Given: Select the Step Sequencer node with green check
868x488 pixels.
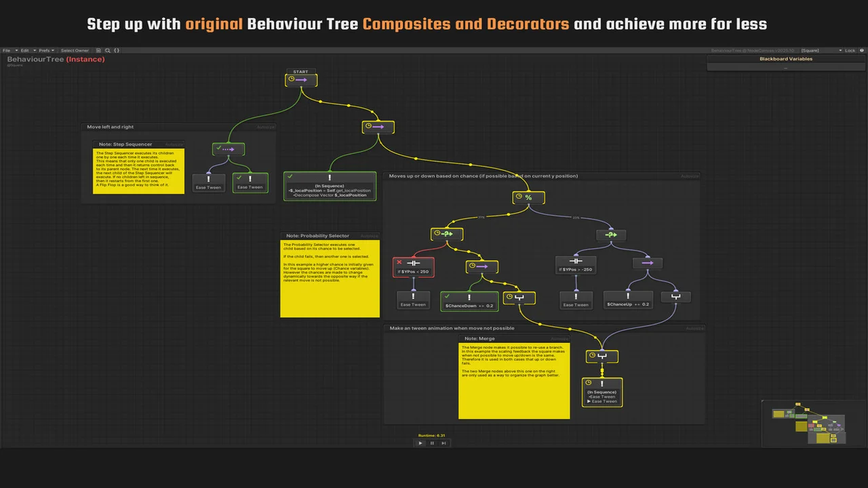Looking at the screenshot, I should click(228, 149).
